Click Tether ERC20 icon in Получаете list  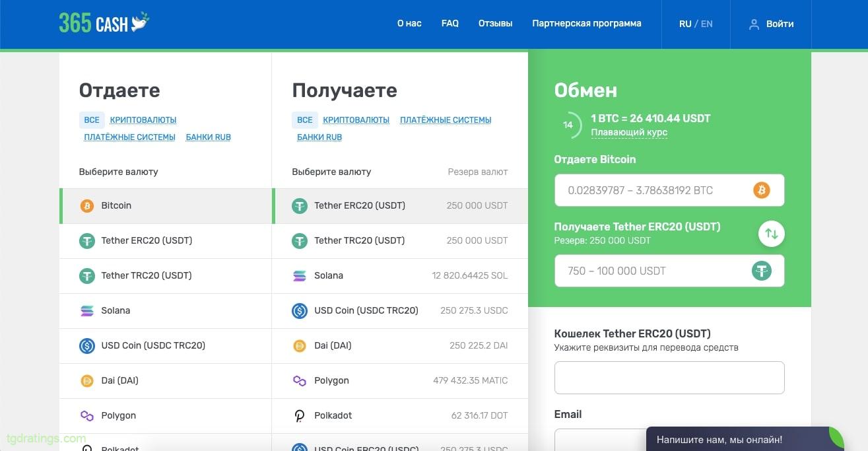coord(300,206)
